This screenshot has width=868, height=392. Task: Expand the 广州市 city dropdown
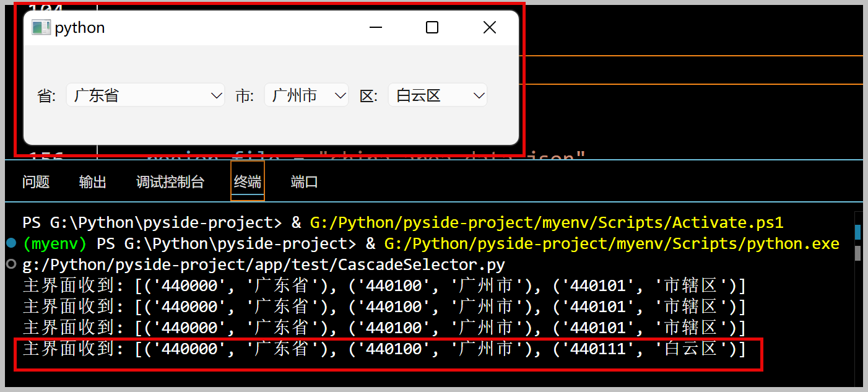point(306,95)
